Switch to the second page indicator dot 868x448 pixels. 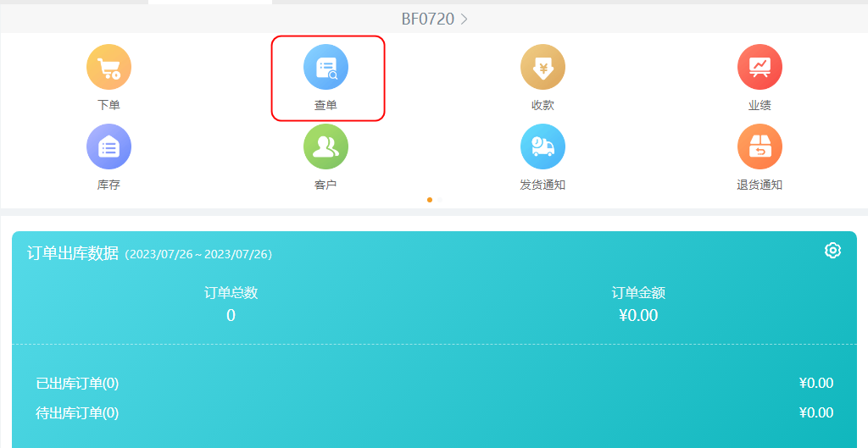click(440, 200)
